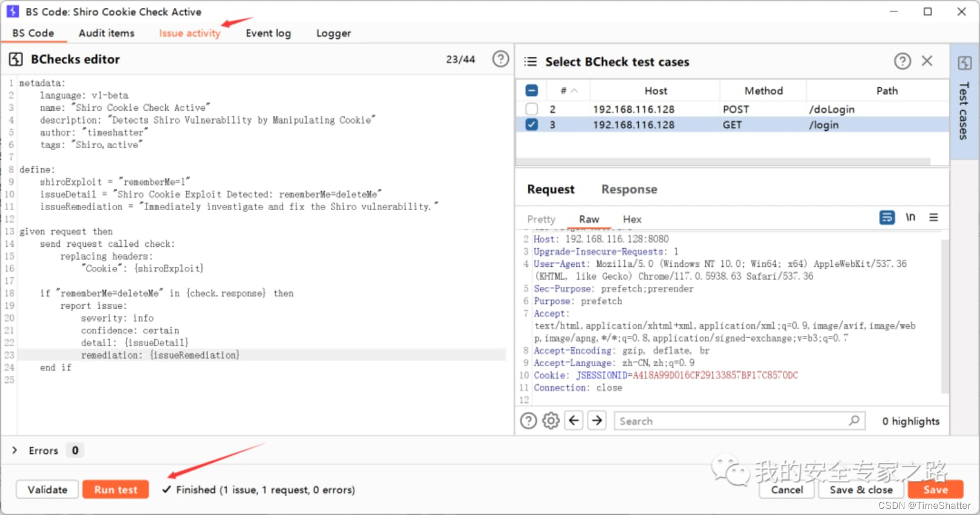Click the test cases list icon
The width and height of the screenshot is (980, 515).
(531, 62)
